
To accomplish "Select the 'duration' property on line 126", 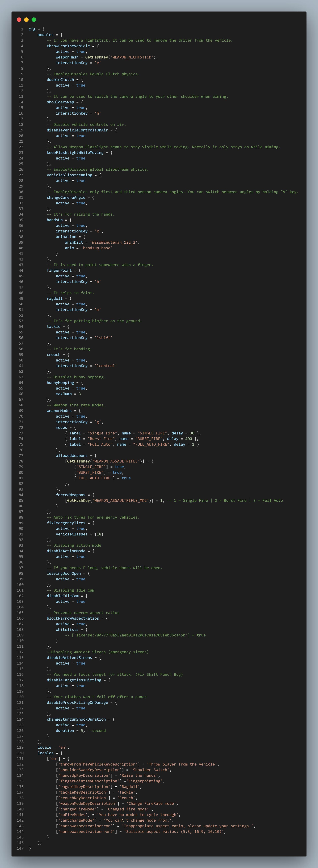I will click(x=65, y=731).
